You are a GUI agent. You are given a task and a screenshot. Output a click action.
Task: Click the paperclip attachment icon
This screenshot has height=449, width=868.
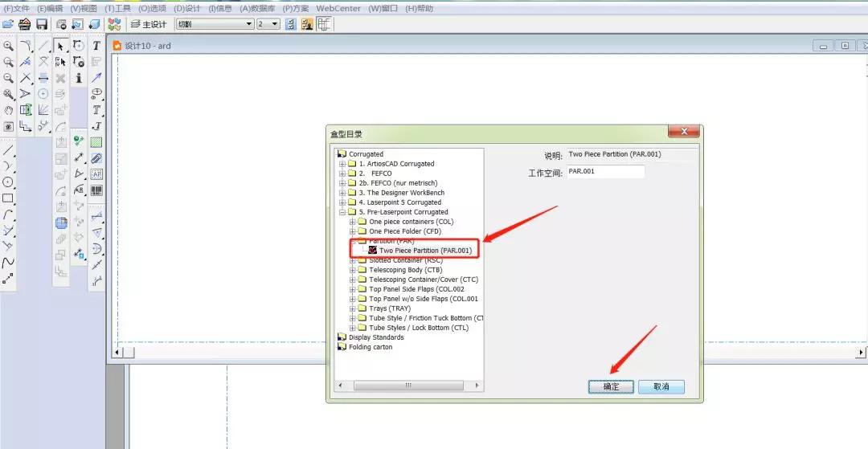pyautogui.click(x=96, y=159)
